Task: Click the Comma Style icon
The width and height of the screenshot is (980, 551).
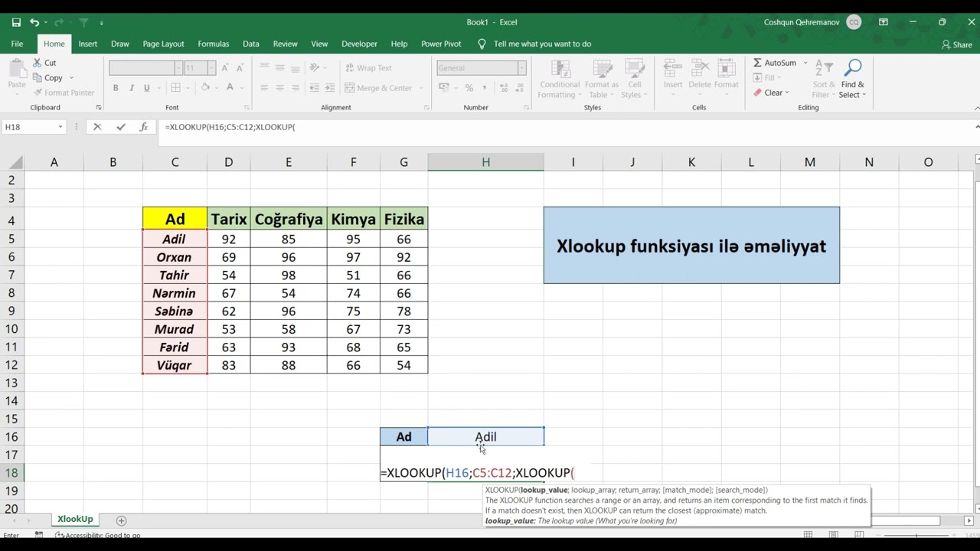Action: (x=484, y=88)
